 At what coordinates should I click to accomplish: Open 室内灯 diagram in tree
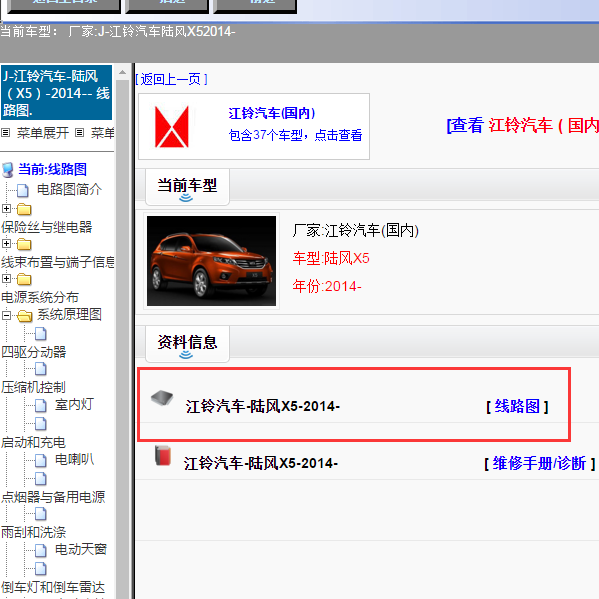pyautogui.click(x=74, y=404)
